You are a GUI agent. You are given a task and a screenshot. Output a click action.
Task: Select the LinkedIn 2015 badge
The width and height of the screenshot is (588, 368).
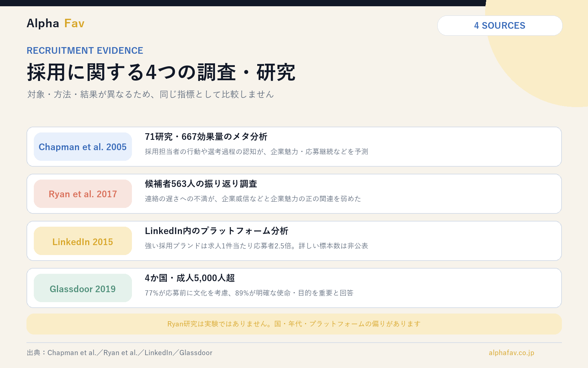coord(83,241)
